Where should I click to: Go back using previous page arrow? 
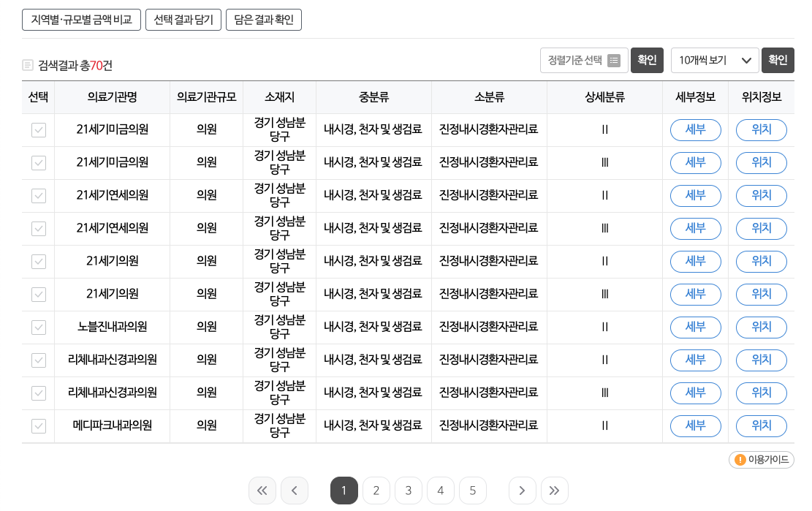295,491
